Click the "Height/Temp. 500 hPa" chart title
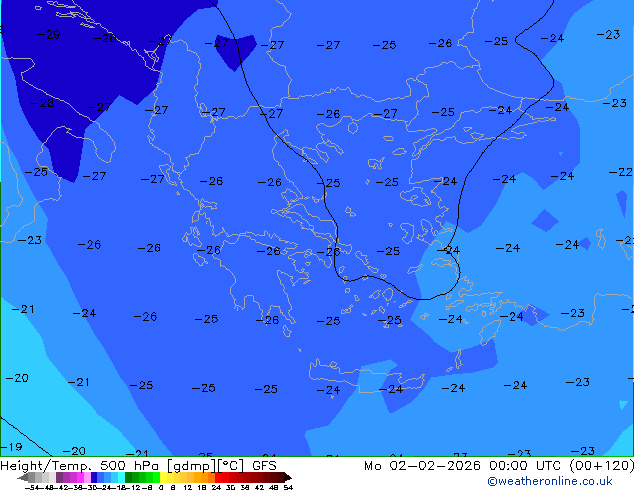 tap(78, 466)
